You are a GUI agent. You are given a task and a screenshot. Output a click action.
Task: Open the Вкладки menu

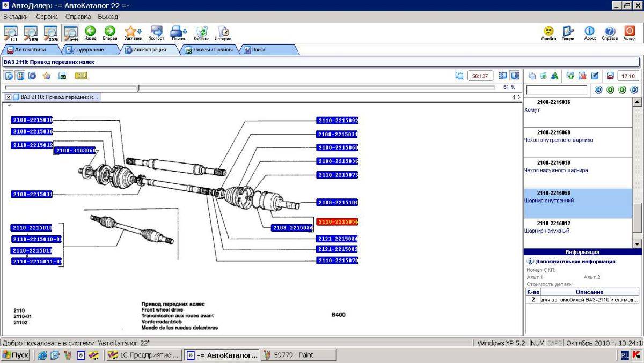tap(16, 17)
